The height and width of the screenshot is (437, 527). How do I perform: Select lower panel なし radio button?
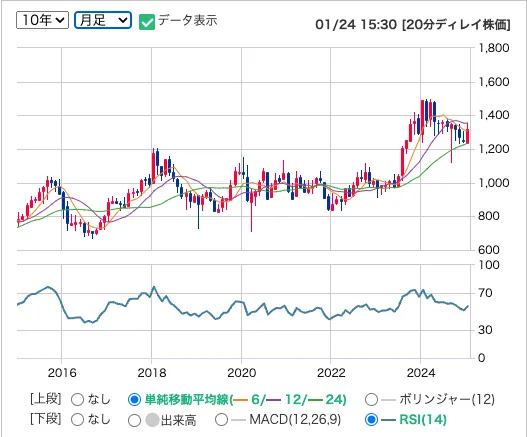(77, 420)
